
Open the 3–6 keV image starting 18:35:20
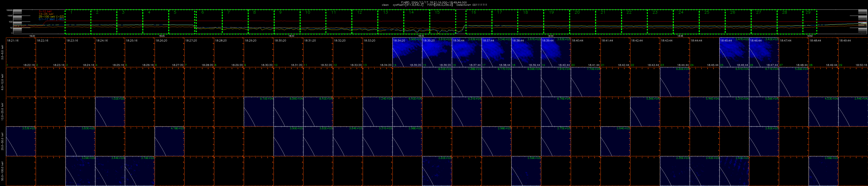[437, 52]
